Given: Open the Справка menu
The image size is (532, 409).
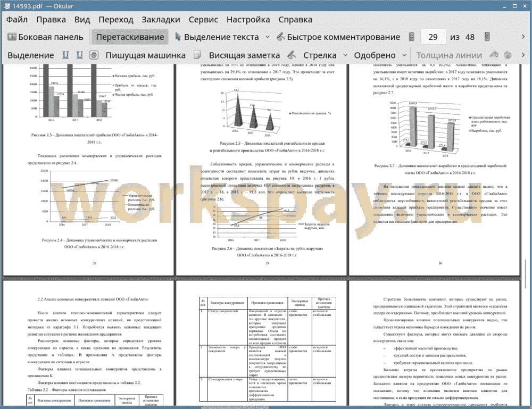Looking at the screenshot, I should click(295, 20).
